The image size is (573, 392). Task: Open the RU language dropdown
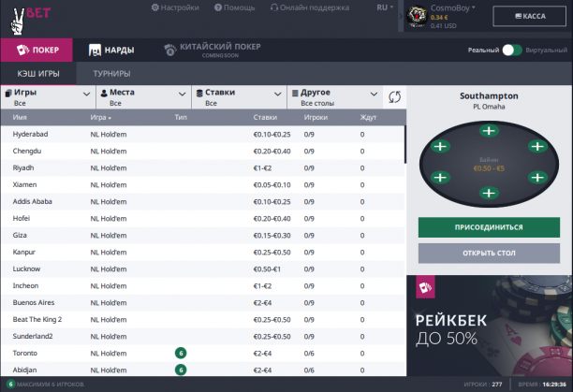coord(384,7)
